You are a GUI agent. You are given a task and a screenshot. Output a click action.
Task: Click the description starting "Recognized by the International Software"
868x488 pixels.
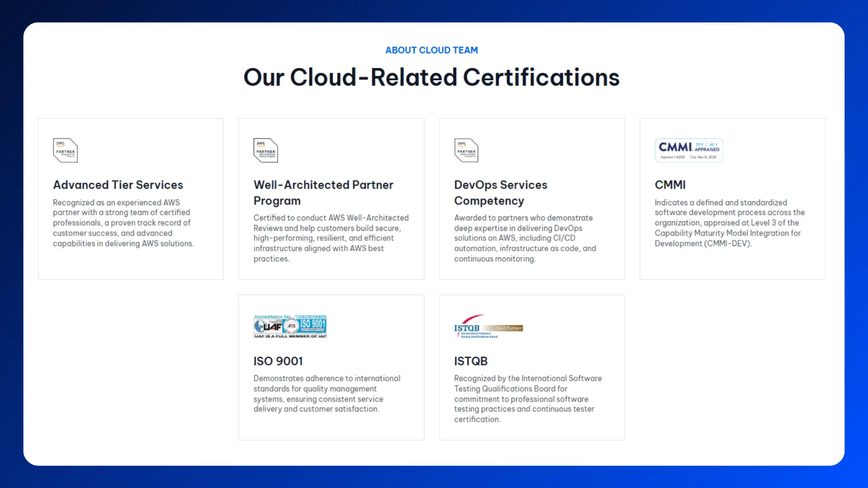click(x=528, y=399)
